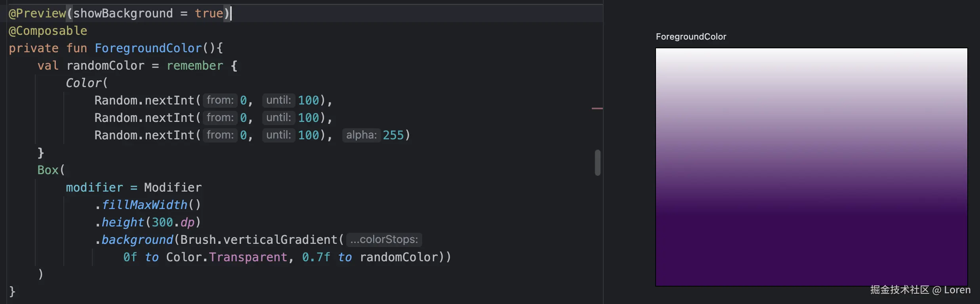The image size is (980, 304).
Task: Click the ForegroundColor function name in code
Action: [x=148, y=48]
